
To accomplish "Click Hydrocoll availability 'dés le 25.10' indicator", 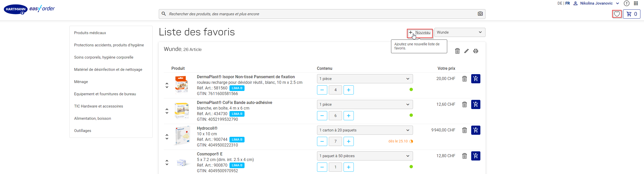I will click(400, 141).
